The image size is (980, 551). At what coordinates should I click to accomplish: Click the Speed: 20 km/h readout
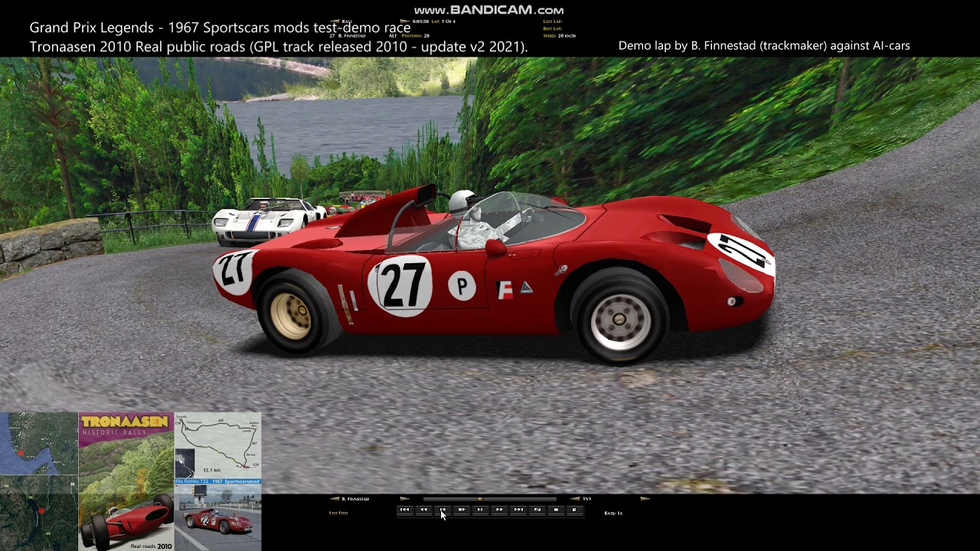[x=559, y=35]
